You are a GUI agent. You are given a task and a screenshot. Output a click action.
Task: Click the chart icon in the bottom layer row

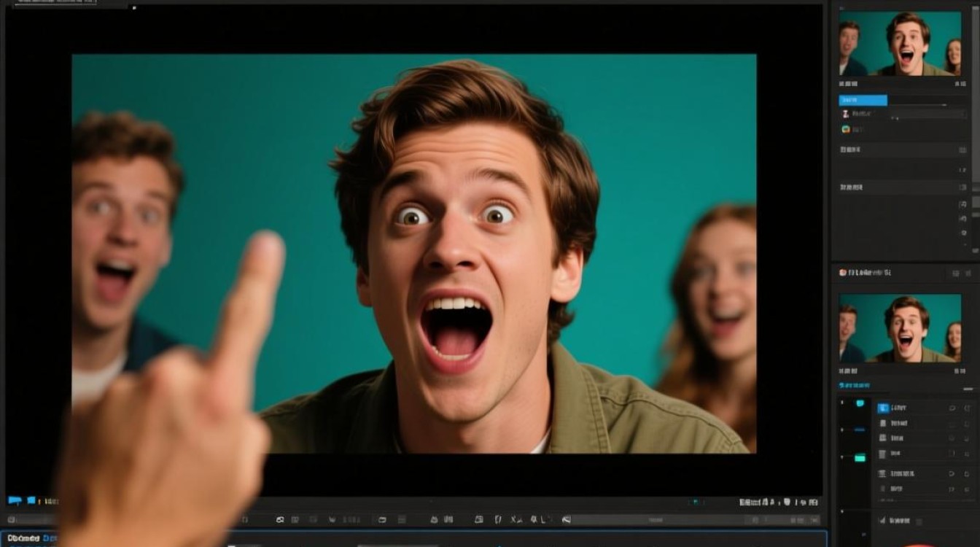[882, 521]
